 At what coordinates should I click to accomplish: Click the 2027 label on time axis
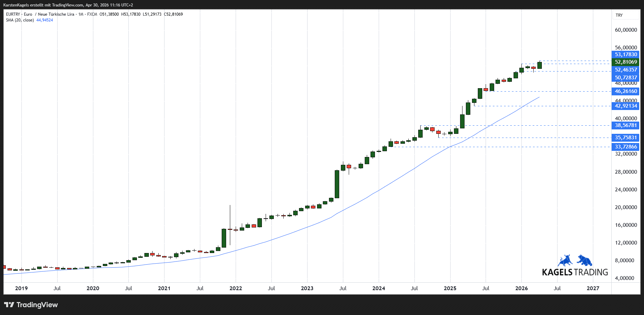point(593,288)
